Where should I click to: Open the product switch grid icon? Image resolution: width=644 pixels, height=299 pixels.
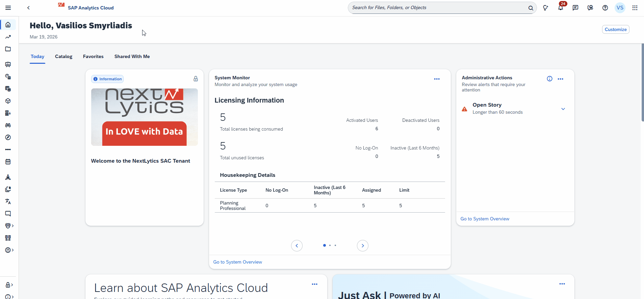click(x=635, y=8)
